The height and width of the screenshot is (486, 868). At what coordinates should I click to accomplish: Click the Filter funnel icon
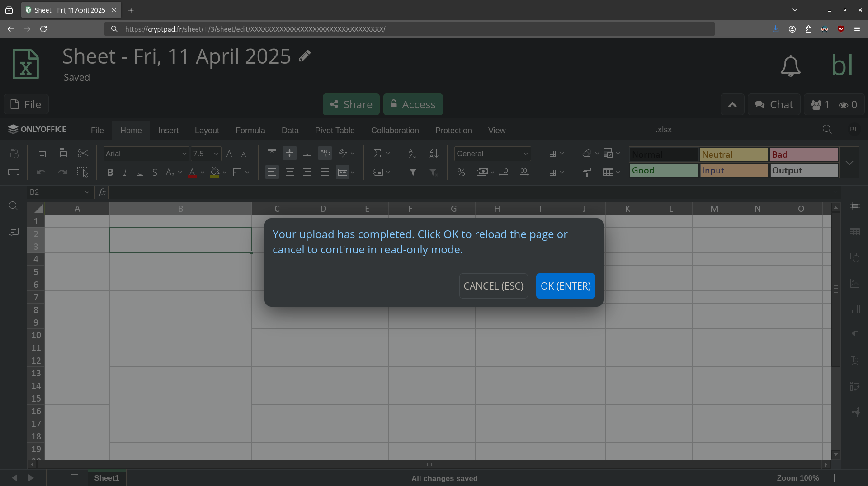click(x=413, y=172)
